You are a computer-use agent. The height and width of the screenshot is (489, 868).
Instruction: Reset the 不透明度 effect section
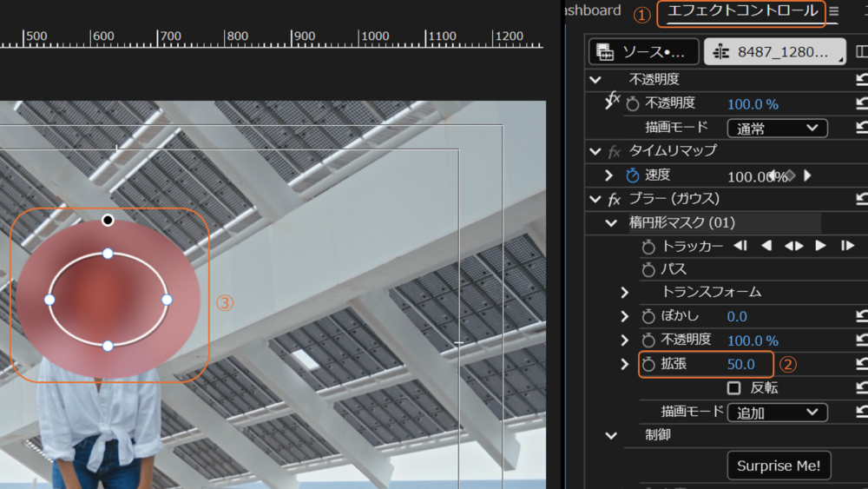tap(862, 79)
